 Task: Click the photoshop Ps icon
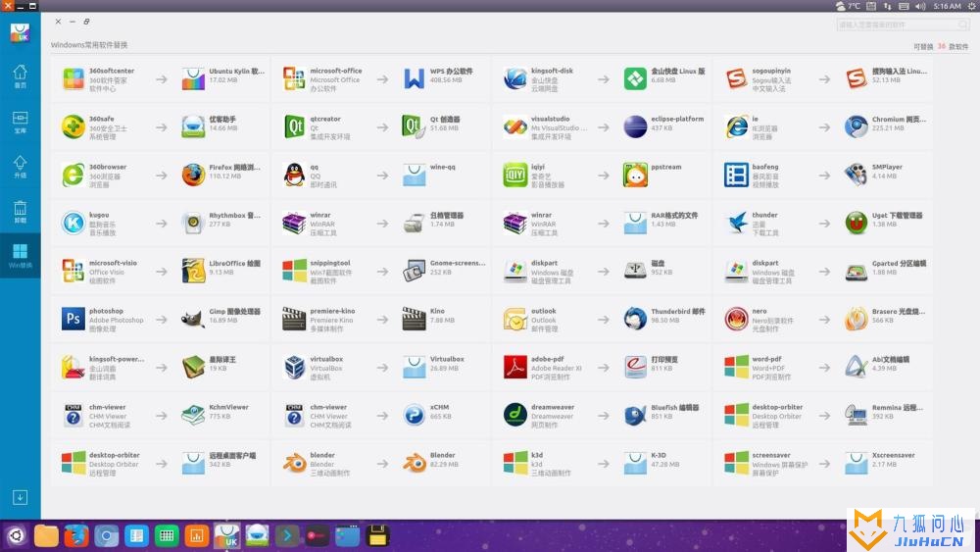73,320
